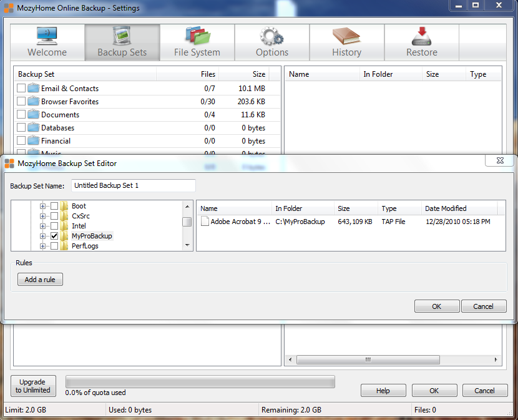518x420 pixels.
Task: Expand the Boot folder tree node
Action: 42,206
